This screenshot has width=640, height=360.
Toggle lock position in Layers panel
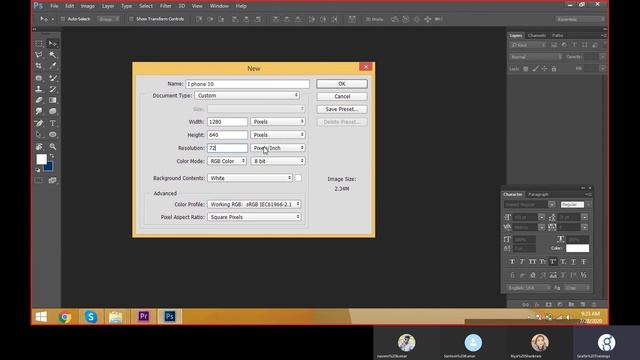(x=544, y=69)
